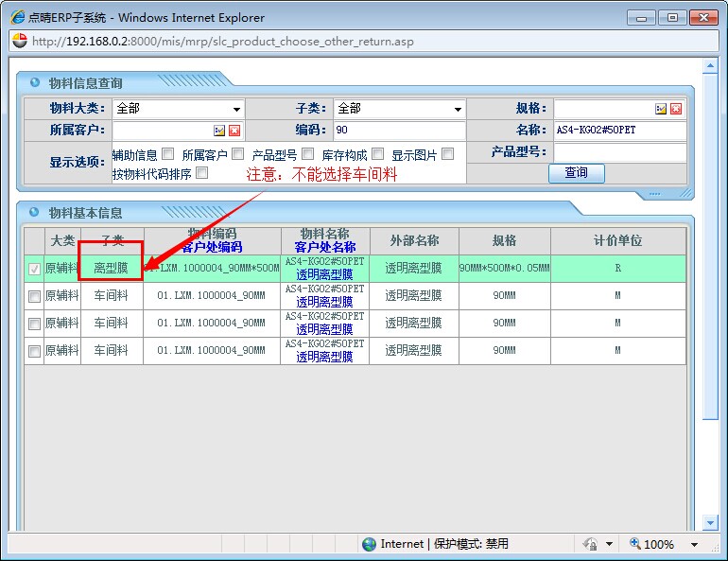Clear the 规格 field with red X icon
728x561 pixels.
(676, 109)
